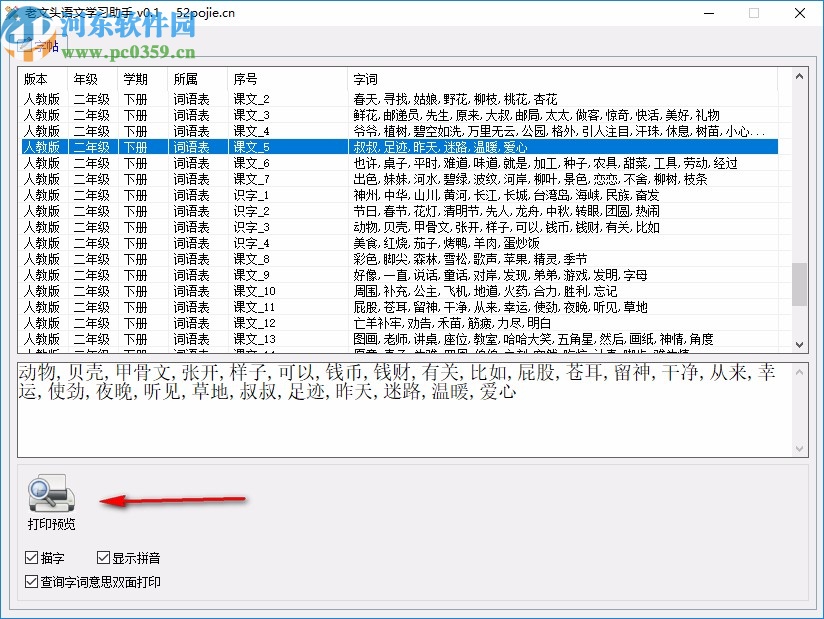Select the row 课文_6
The width and height of the screenshot is (824, 619).
click(x=399, y=163)
